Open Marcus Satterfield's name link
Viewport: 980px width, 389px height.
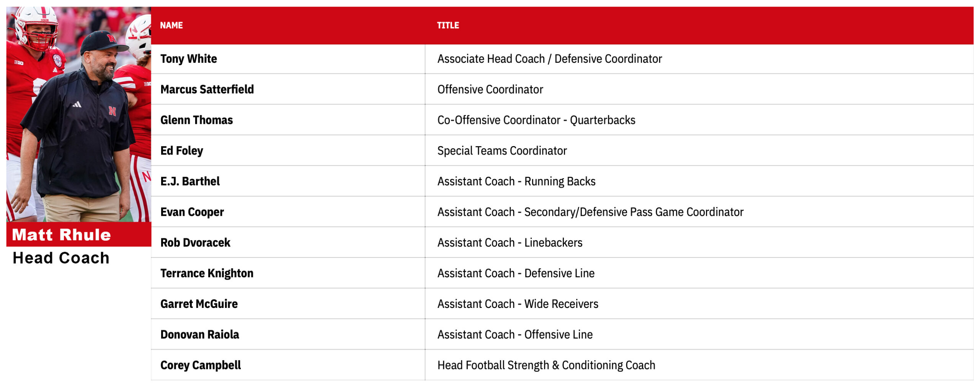point(207,89)
